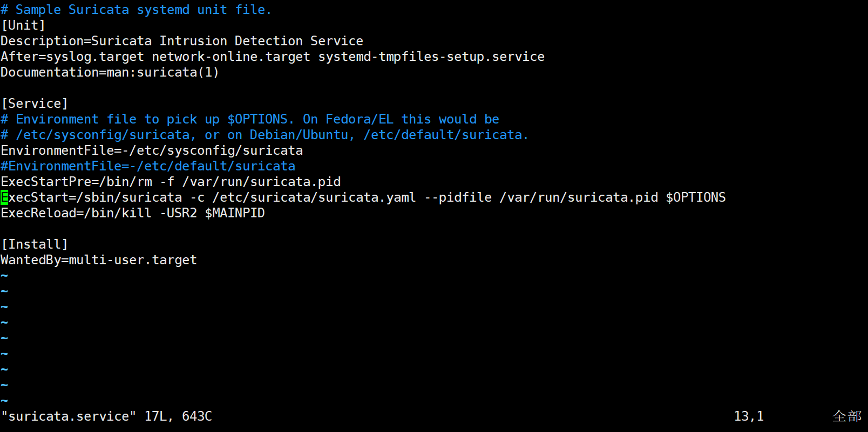Click network-online.target in the After line
The height and width of the screenshot is (432, 868).
tap(230, 57)
